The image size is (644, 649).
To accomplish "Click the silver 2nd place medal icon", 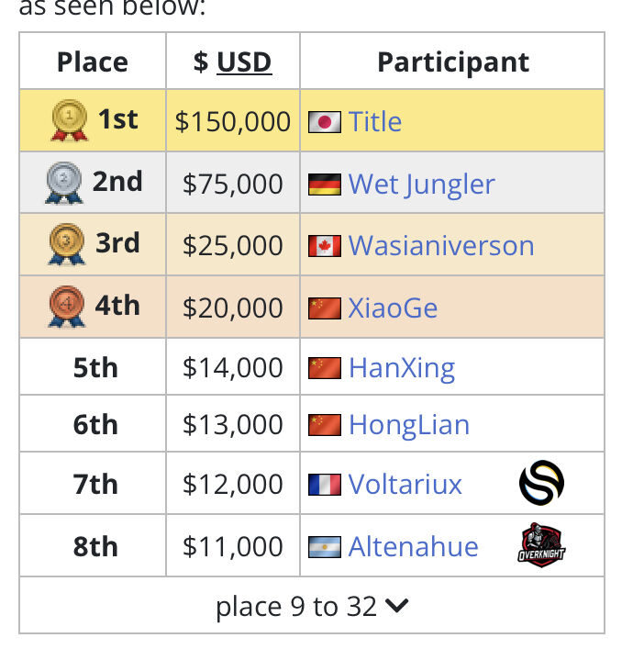I will tap(64, 183).
